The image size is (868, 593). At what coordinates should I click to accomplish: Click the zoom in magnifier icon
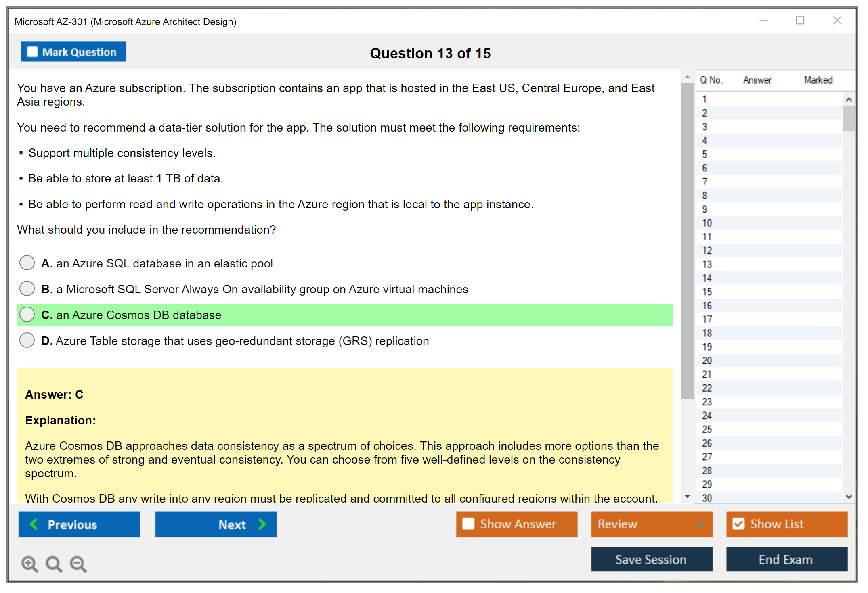click(x=29, y=564)
